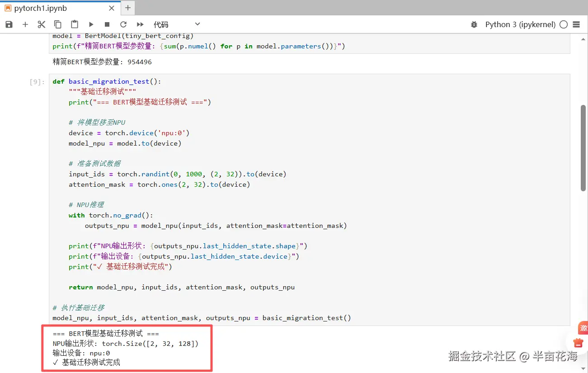Click the output '精简BERT模型参数量: 954496'

(x=102, y=62)
